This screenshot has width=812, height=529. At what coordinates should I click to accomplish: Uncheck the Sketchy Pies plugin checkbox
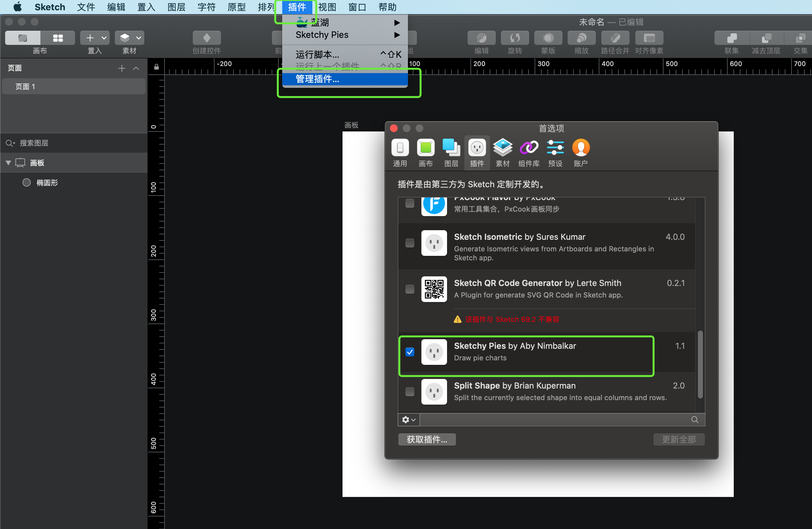pyautogui.click(x=410, y=352)
